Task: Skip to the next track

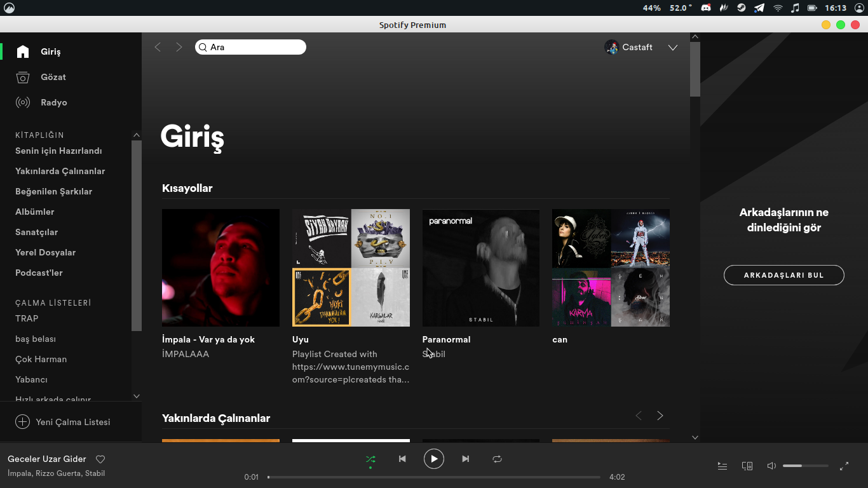Action: pos(466,459)
